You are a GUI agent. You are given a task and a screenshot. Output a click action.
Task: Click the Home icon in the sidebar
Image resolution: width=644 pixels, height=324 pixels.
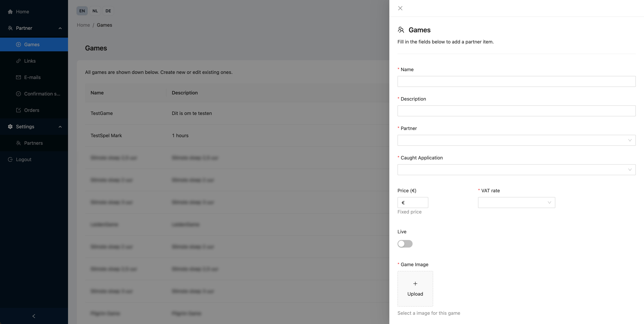10,12
